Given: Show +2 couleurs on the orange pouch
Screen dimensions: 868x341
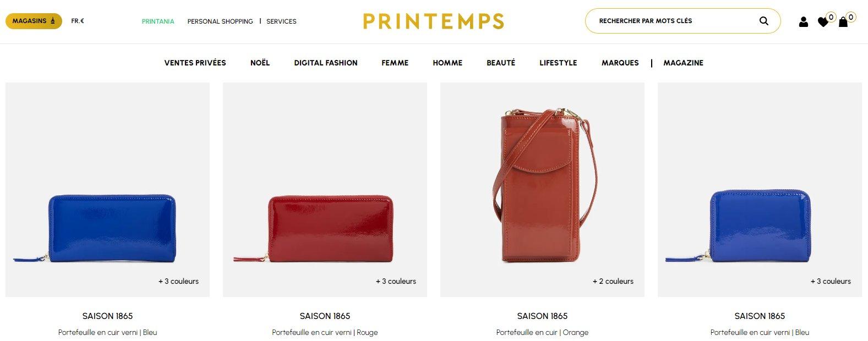Looking at the screenshot, I should [x=613, y=281].
